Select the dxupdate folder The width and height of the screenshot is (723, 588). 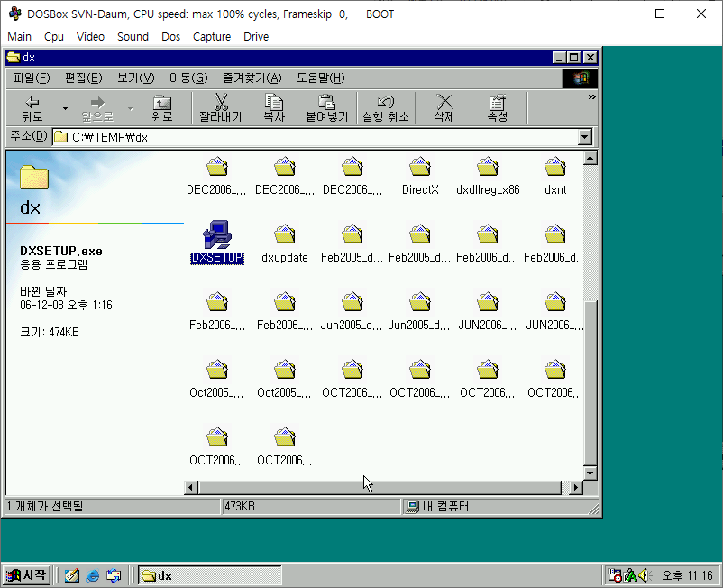coord(285,242)
